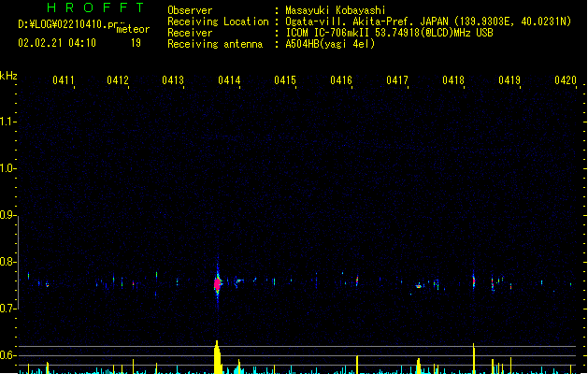Click the 0418 time marker
Viewport: 588px width, 374px height.
point(453,80)
